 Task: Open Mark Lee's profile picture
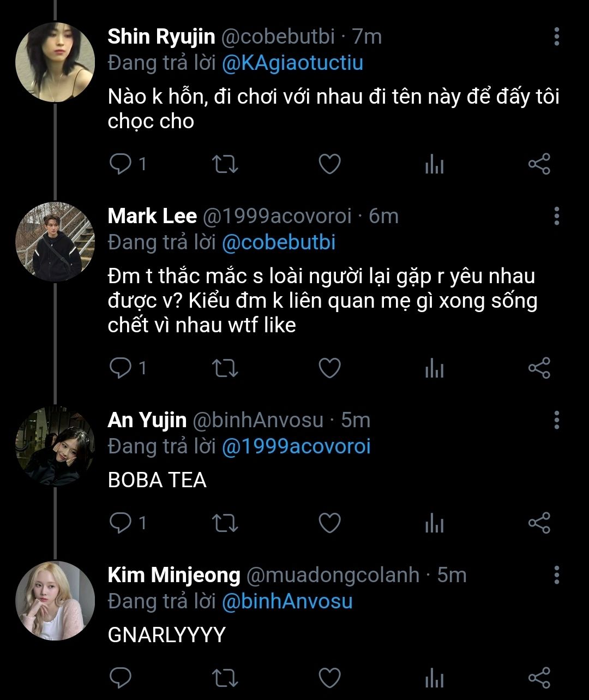[55, 241]
